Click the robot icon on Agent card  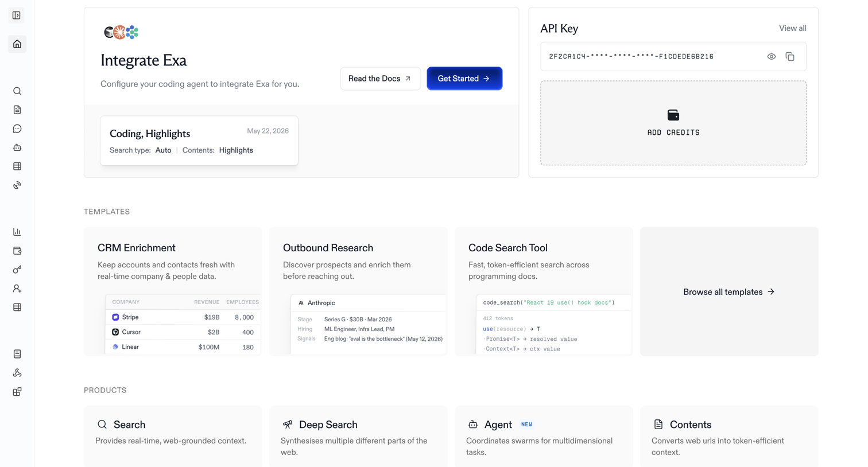[473, 425]
